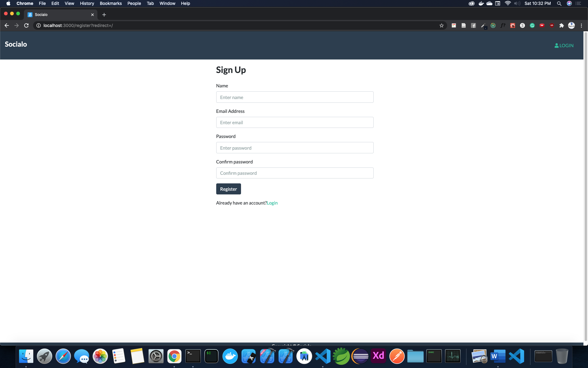Open Safari from the dock
The image size is (588, 368).
coord(63,356)
